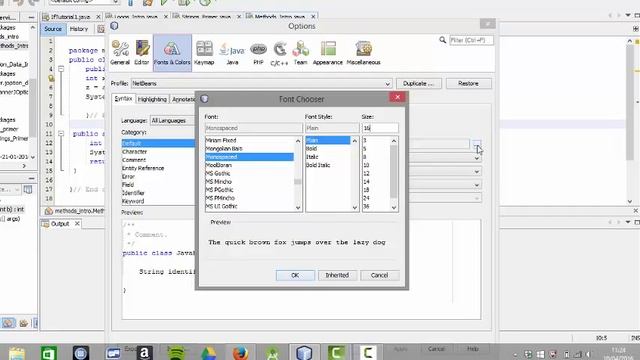The height and width of the screenshot is (360, 640).
Task: Choose Plain font style
Action: [328, 140]
